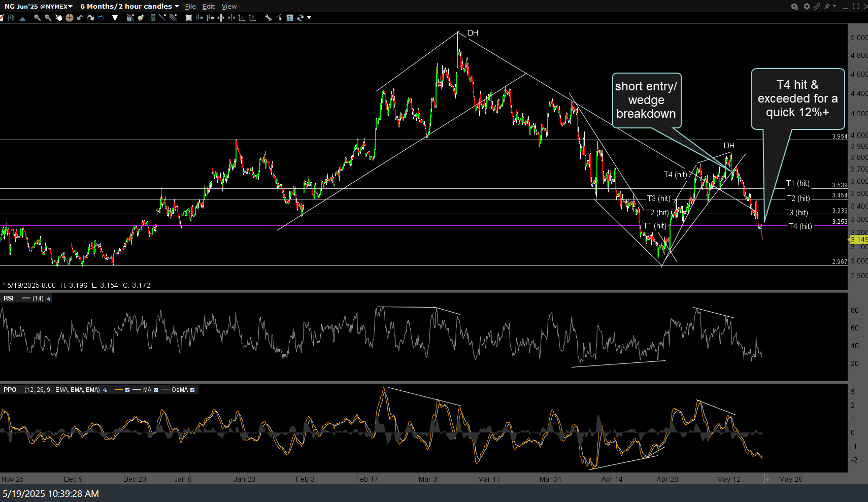Select the hand pan tool
The image size is (868, 502).
coord(58,18)
